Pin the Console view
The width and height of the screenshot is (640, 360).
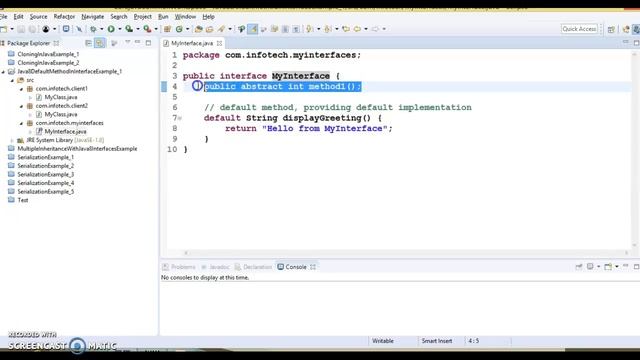coord(579,267)
